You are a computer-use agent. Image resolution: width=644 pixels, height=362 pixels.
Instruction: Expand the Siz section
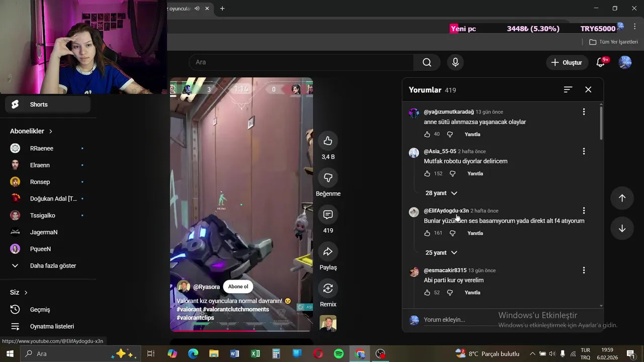pos(19,293)
